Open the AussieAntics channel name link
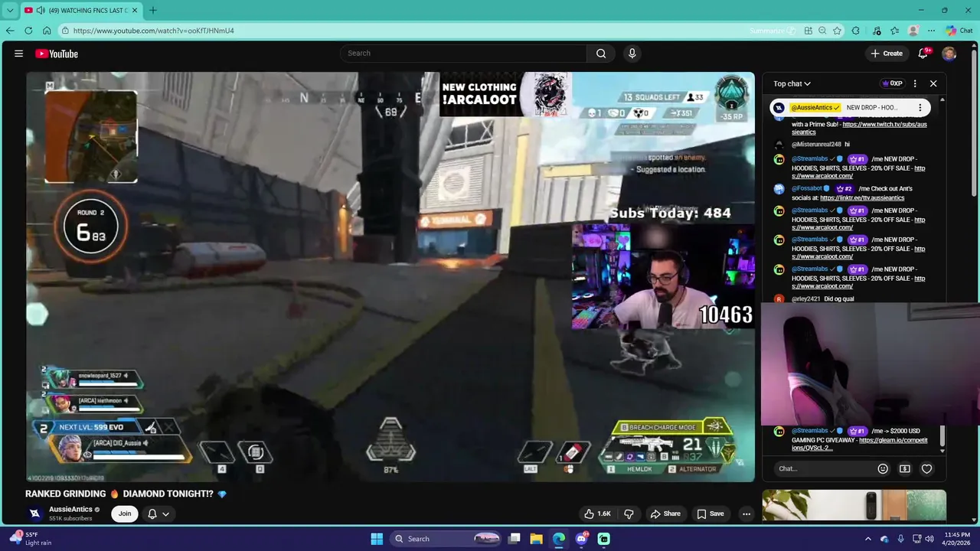The image size is (980, 551). click(70, 510)
